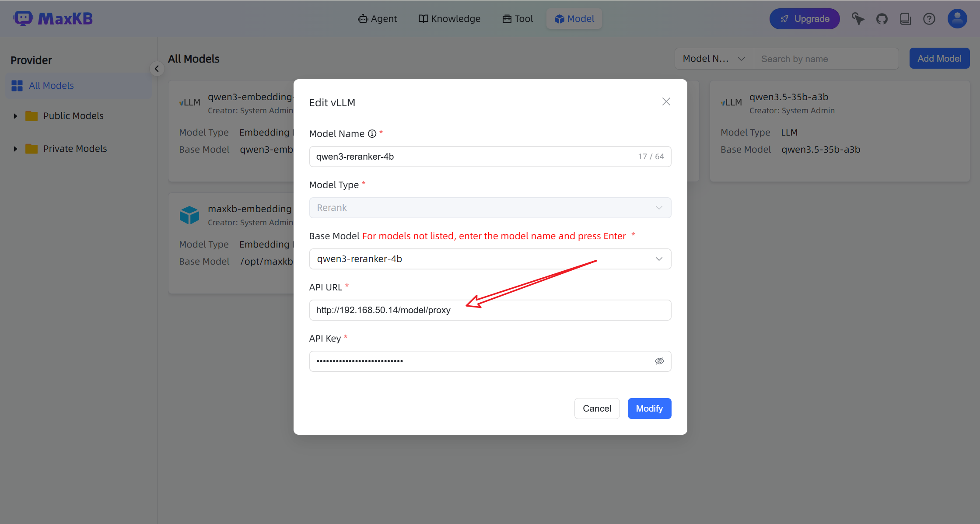Click the GitHub icon in header

click(x=882, y=19)
